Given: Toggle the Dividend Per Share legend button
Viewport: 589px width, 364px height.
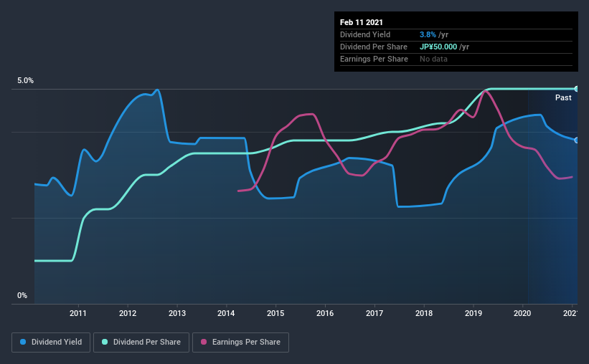Looking at the screenshot, I should 141,343.
